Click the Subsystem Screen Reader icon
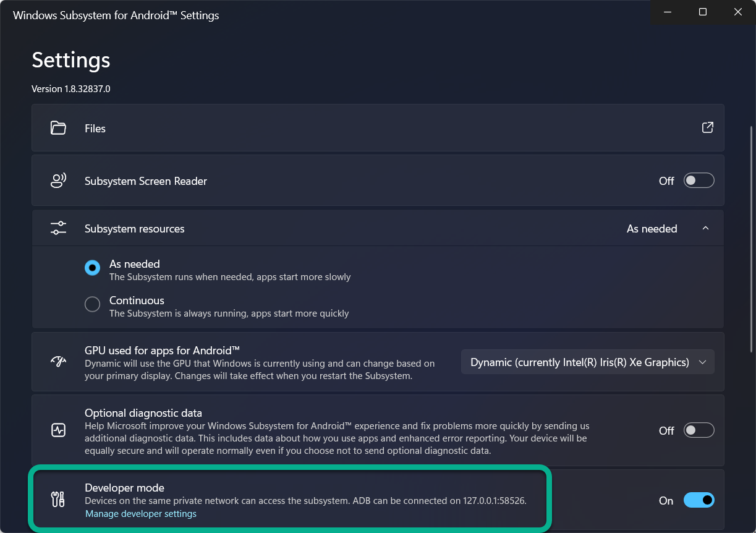This screenshot has width=756, height=533. [x=59, y=181]
